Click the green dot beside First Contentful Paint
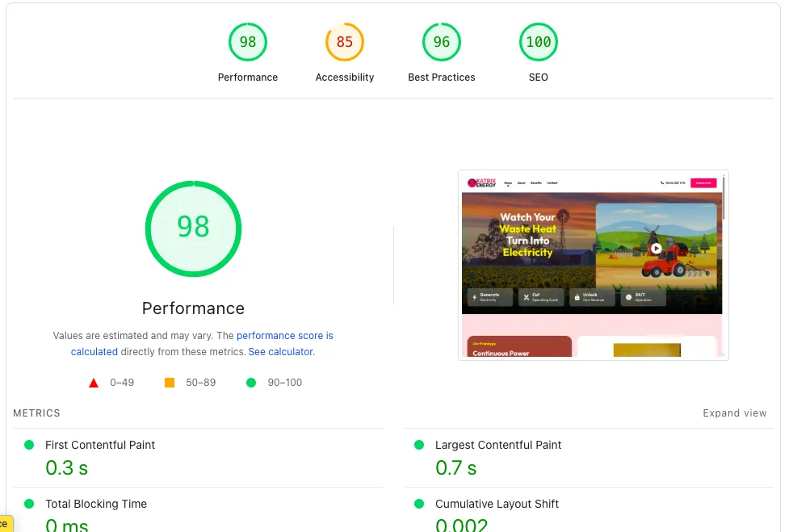 29,445
